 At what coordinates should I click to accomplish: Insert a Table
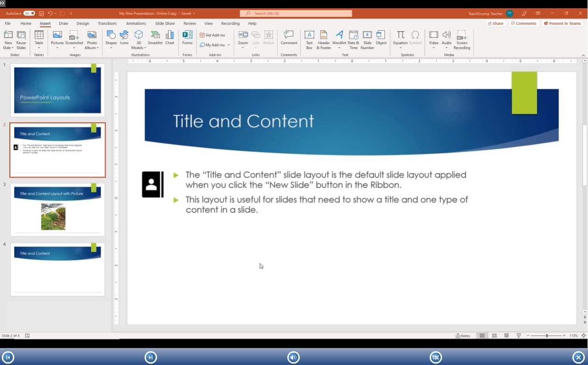tap(39, 39)
